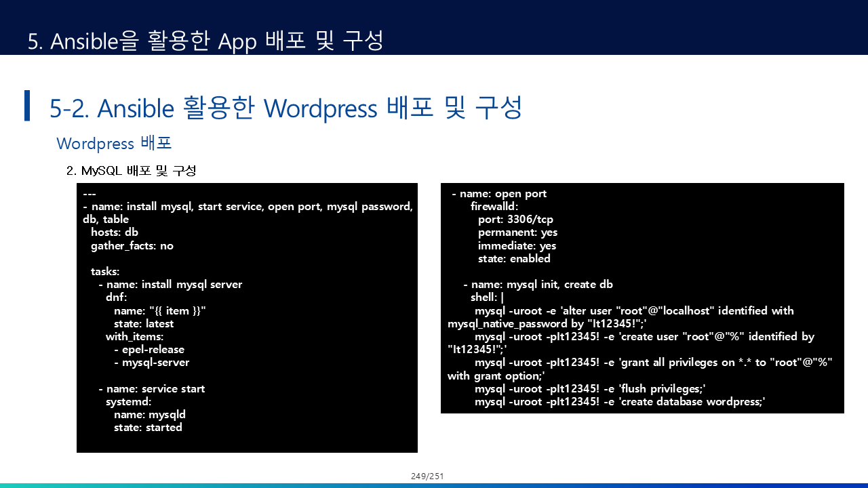Click the 'firewalld:' line
Image resolution: width=868 pixels, height=488 pixels.
(x=494, y=207)
